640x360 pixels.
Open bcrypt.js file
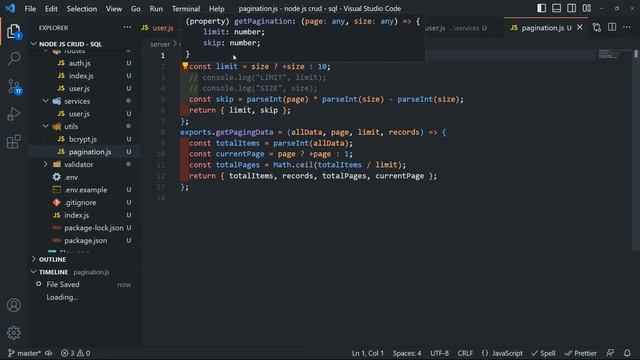click(x=82, y=139)
